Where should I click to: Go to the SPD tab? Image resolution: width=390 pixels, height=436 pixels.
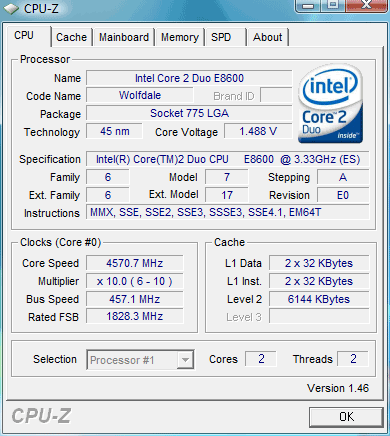[x=226, y=37]
